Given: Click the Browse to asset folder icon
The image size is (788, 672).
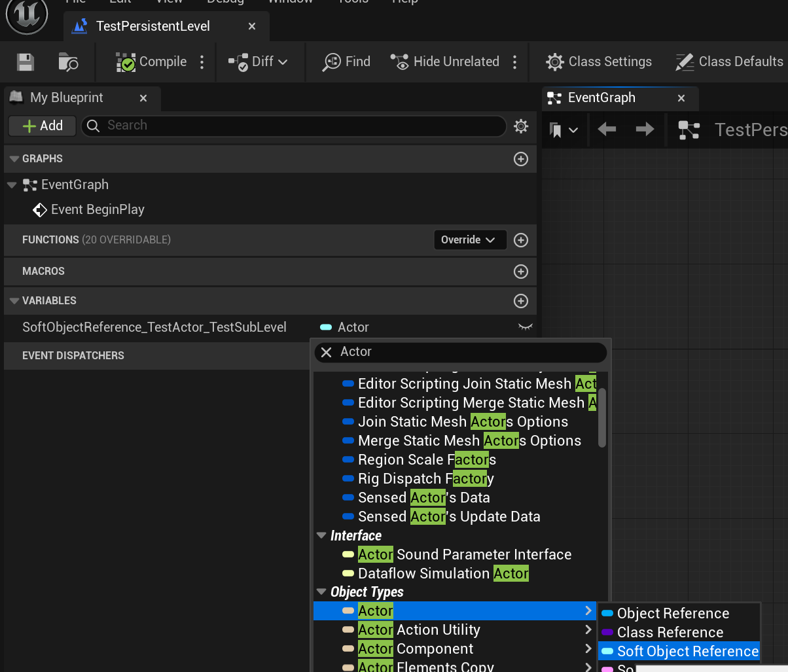Looking at the screenshot, I should (68, 62).
